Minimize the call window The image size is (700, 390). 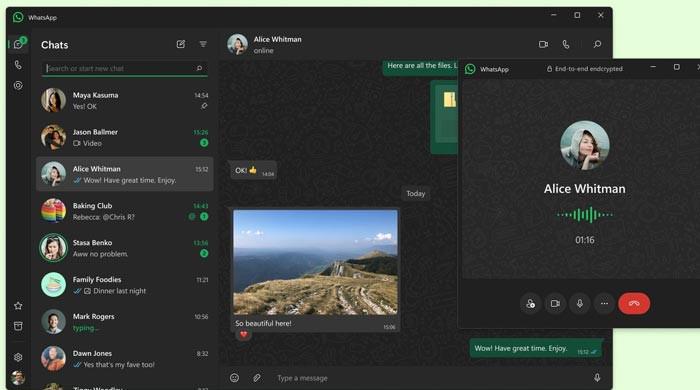click(653, 67)
